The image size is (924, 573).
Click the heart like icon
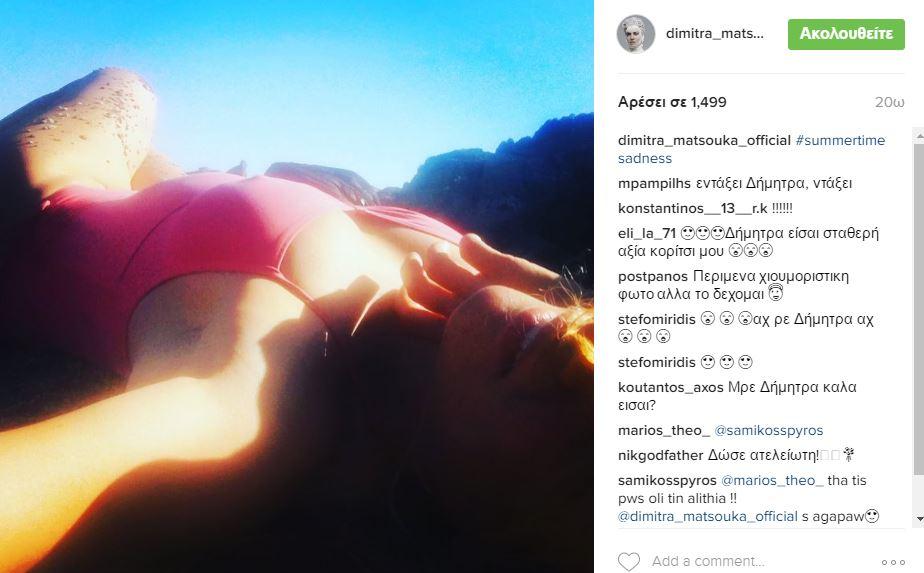[629, 561]
